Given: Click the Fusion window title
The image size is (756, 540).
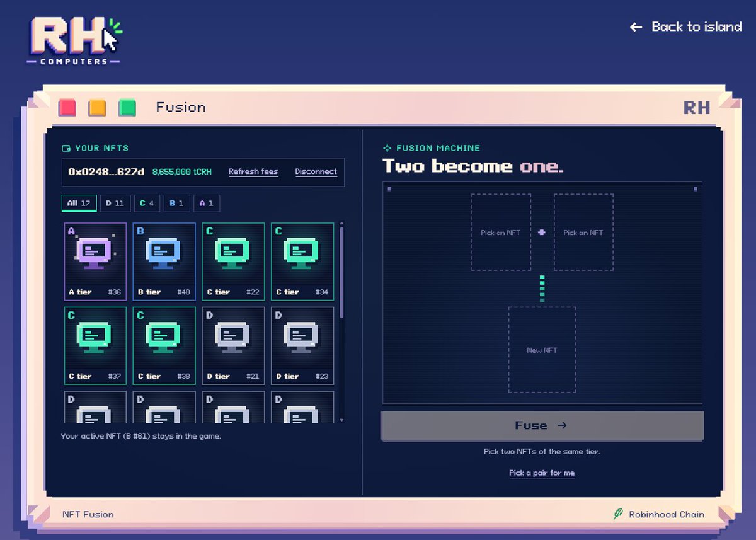Looking at the screenshot, I should 181,107.
